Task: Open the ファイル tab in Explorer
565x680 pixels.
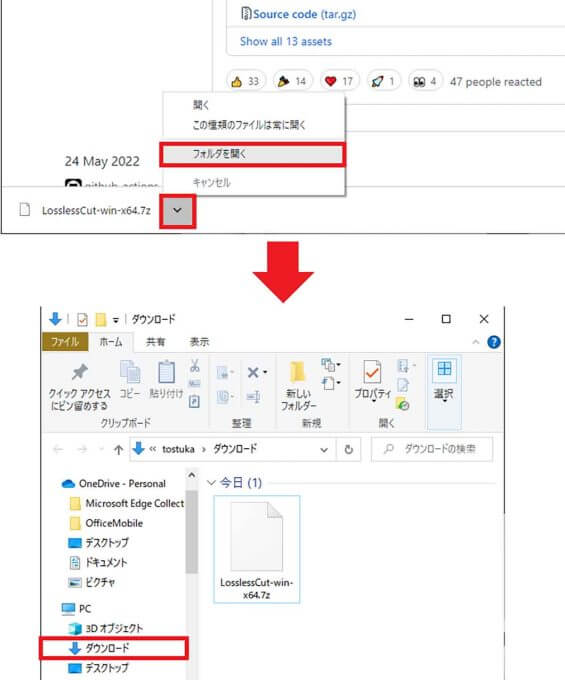Action: (x=65, y=342)
